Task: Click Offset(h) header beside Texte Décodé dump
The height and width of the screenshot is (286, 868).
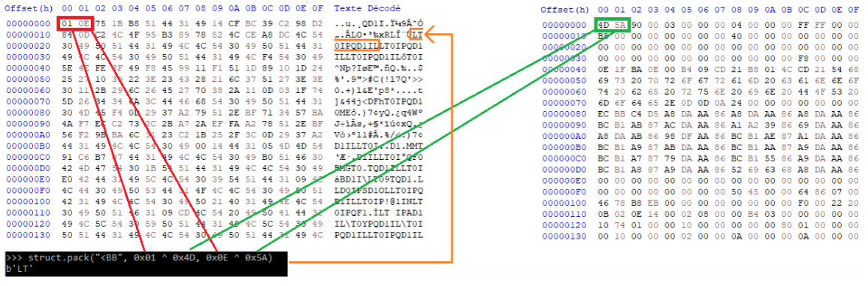Action: pyautogui.click(x=29, y=9)
